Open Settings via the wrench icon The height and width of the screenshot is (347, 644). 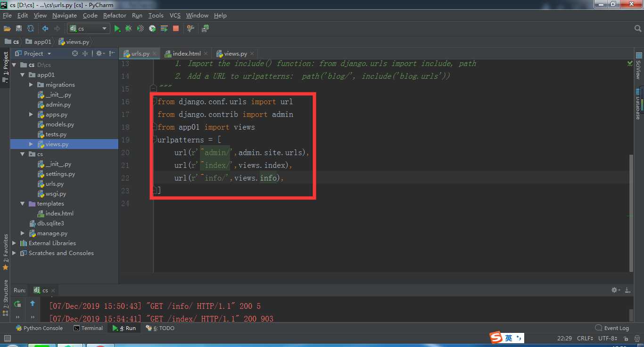click(x=190, y=29)
